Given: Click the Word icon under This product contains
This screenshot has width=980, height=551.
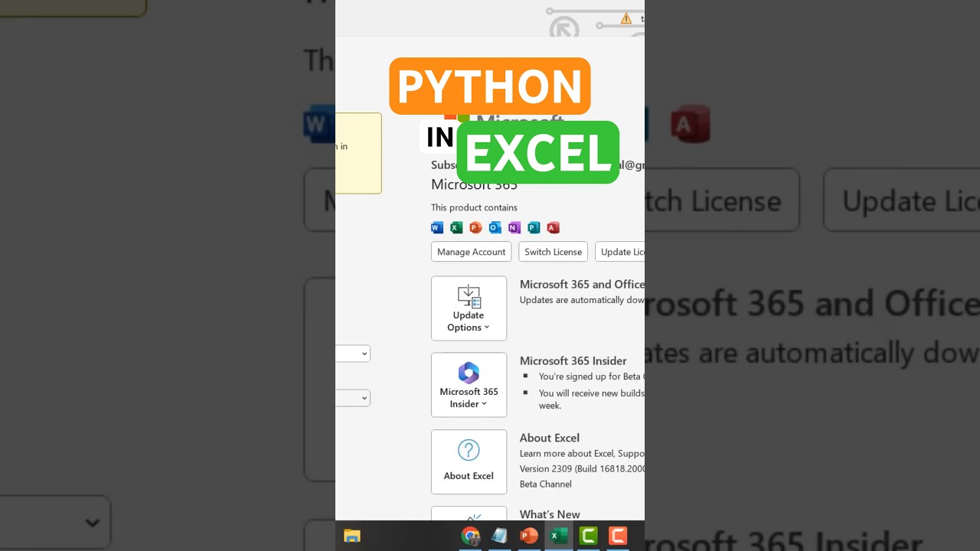Looking at the screenshot, I should coord(437,227).
